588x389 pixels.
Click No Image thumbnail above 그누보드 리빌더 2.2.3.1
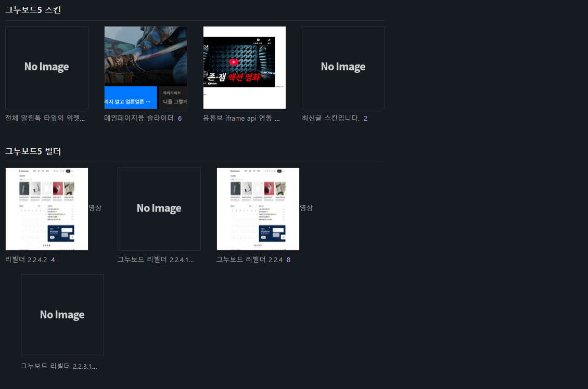click(x=62, y=316)
